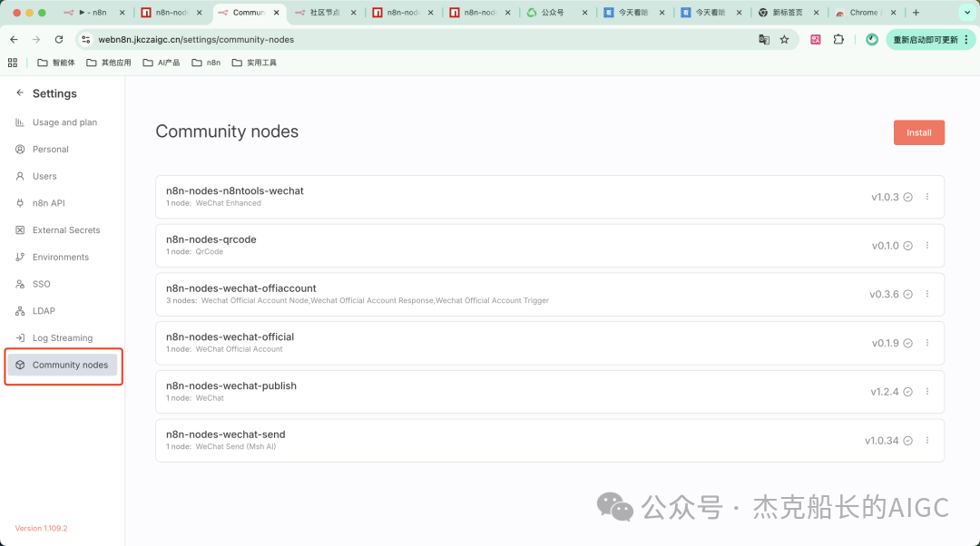
Task: Click up-to-date check icon beside v1.0.34
Action: 908,441
